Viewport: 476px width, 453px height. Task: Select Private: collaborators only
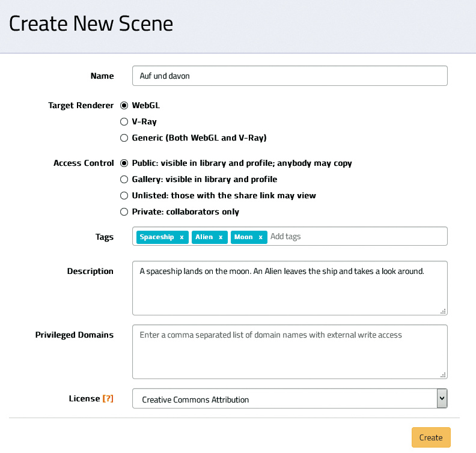(x=124, y=211)
